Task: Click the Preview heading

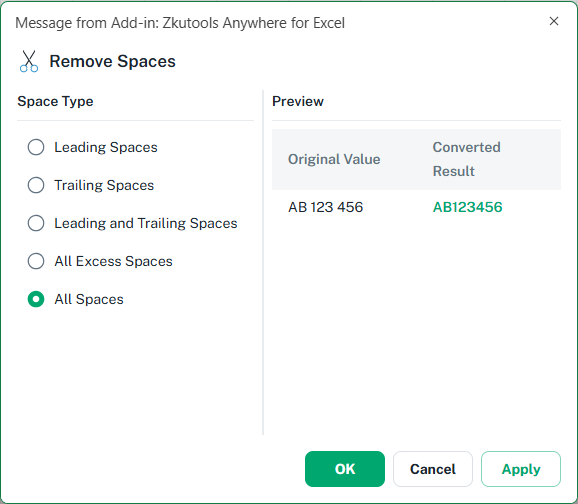Action: (298, 101)
